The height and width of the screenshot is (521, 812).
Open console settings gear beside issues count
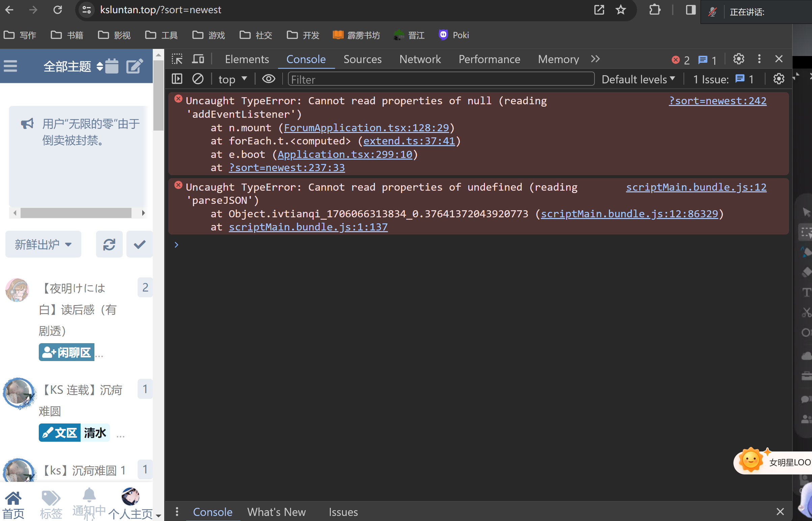tap(779, 79)
